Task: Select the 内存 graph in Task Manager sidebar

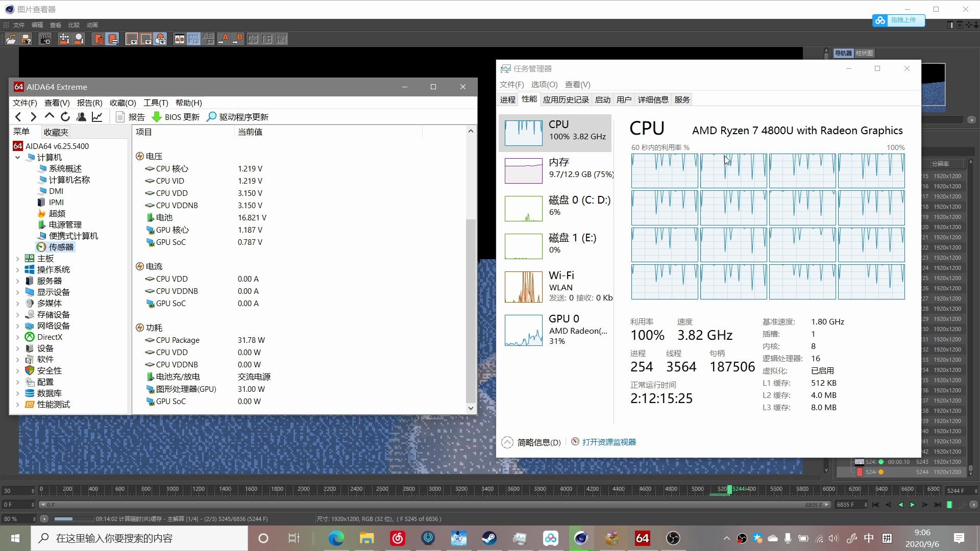Action: [556, 170]
